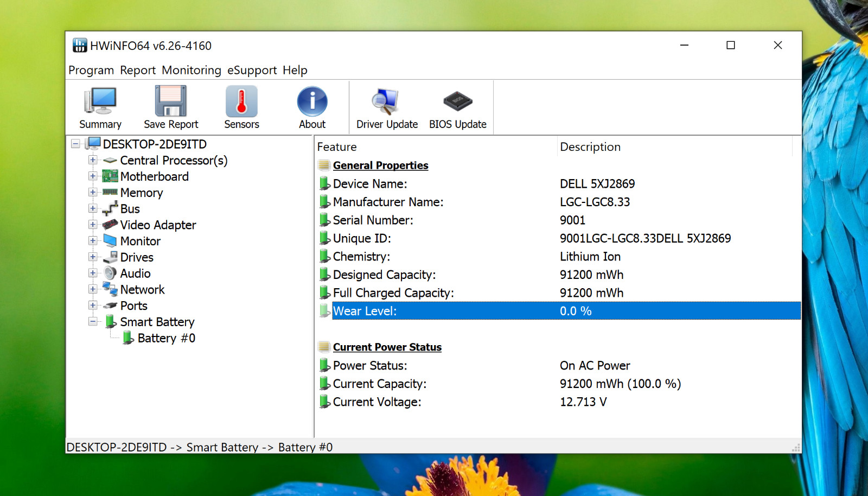Select the Memory module tree icon
Image resolution: width=868 pixels, height=496 pixels.
(x=110, y=192)
